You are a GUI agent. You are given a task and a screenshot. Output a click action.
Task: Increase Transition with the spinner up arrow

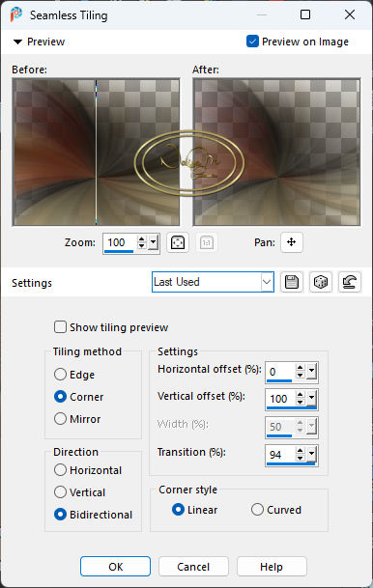pyautogui.click(x=300, y=451)
